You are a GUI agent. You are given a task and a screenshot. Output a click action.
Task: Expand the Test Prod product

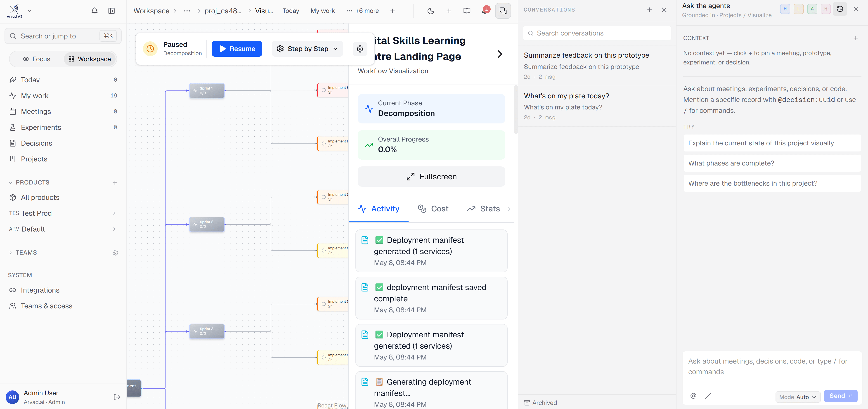[x=114, y=213]
